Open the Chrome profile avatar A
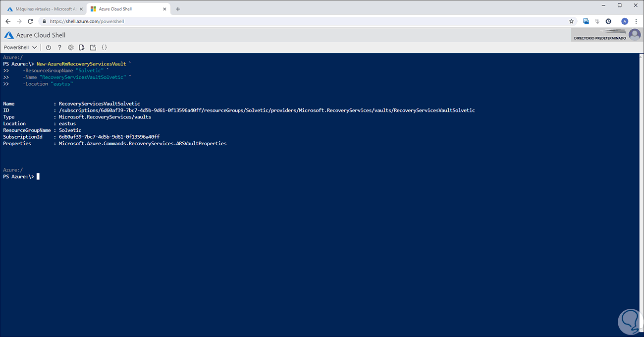The image size is (644, 337). [x=624, y=21]
